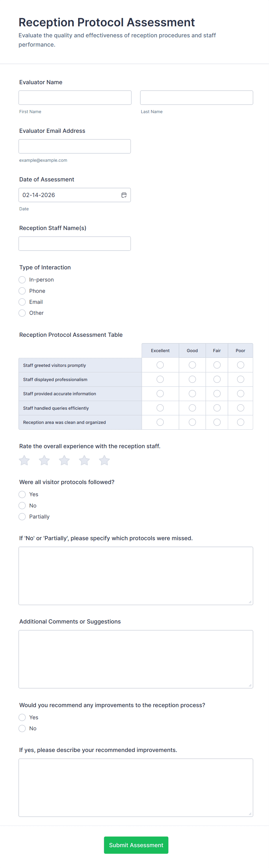Viewport: 269px width, 868px height.
Task: Click the Reception Staff Name(s) field
Action: click(x=75, y=244)
